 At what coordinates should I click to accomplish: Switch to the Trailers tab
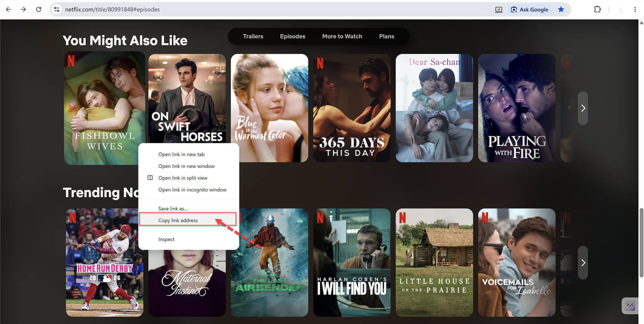point(253,36)
